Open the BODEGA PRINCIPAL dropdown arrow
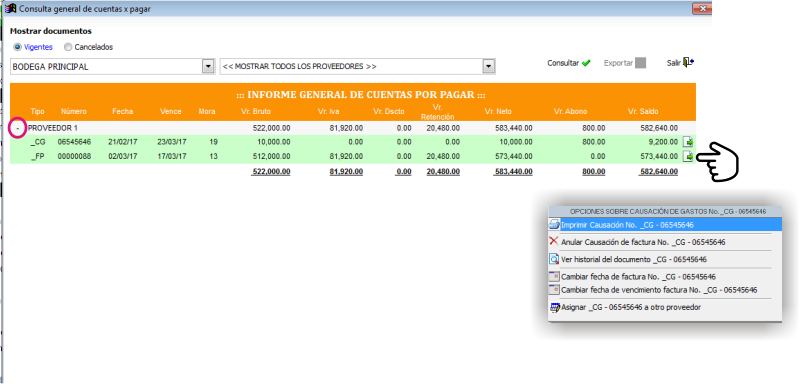This screenshot has width=800, height=384. point(208,66)
